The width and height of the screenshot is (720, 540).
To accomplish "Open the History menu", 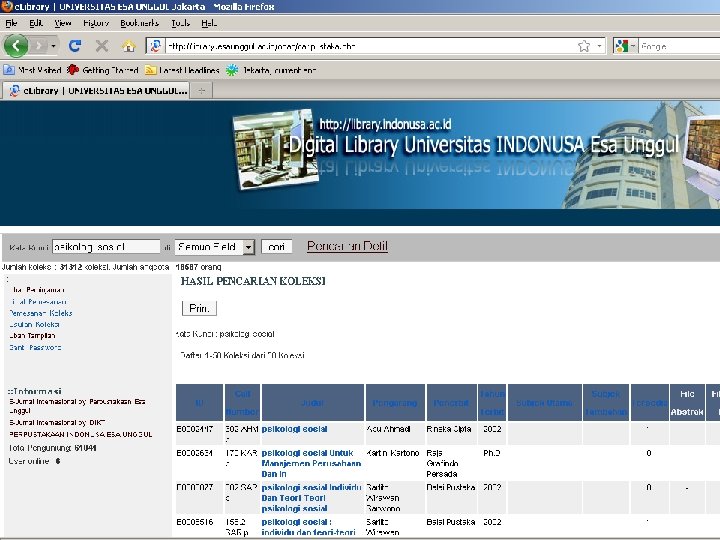I will coord(96,23).
